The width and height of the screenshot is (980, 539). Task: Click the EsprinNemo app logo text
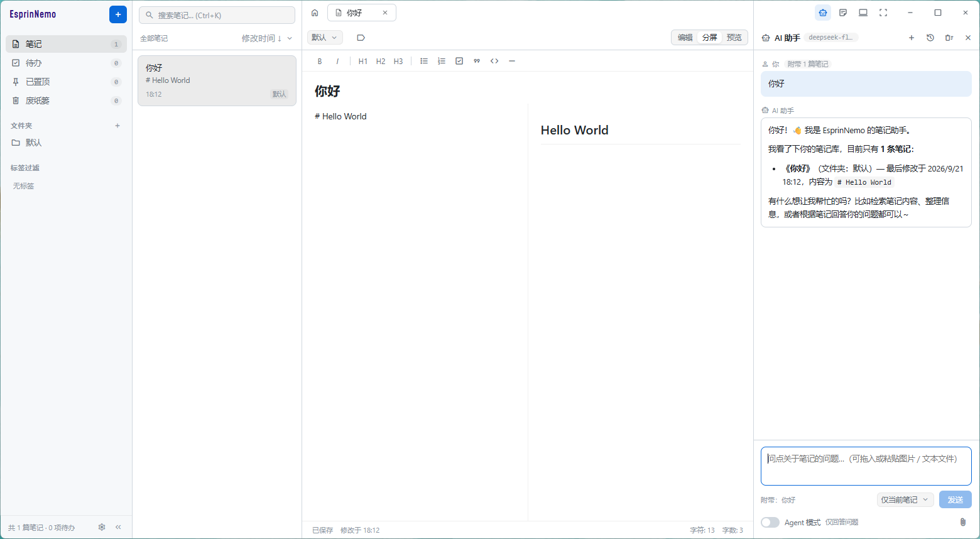pos(33,14)
